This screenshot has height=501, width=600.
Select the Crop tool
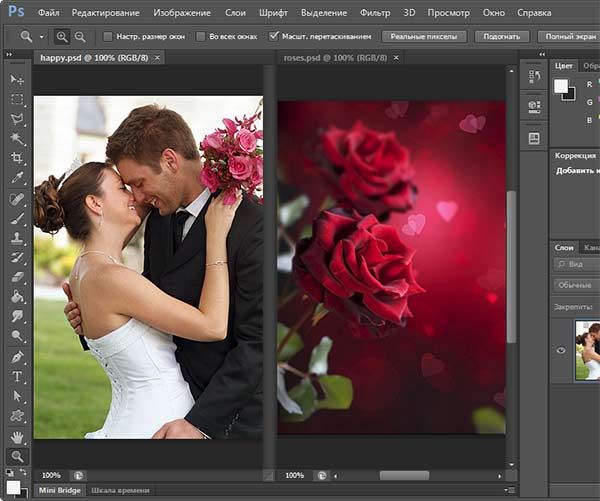(x=17, y=158)
